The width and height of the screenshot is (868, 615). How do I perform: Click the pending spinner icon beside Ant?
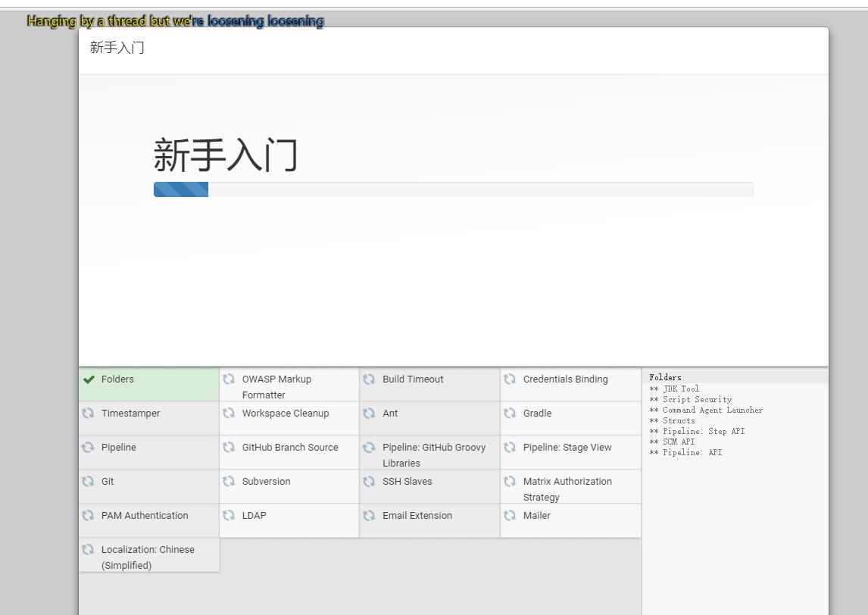(x=369, y=413)
